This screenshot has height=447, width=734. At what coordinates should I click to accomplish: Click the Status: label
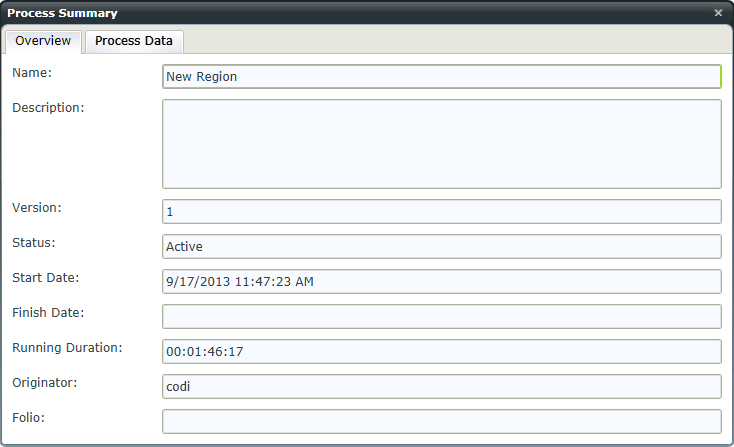pos(34,243)
